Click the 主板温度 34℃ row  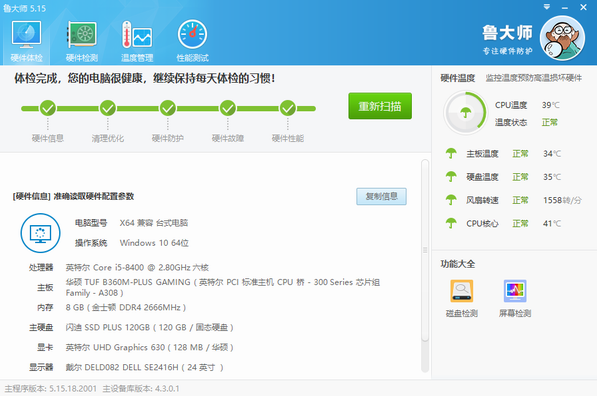tap(503, 153)
